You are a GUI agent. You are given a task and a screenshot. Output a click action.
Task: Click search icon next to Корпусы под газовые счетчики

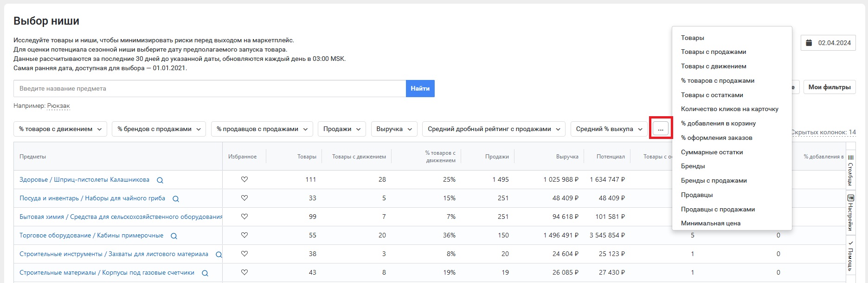tap(205, 273)
